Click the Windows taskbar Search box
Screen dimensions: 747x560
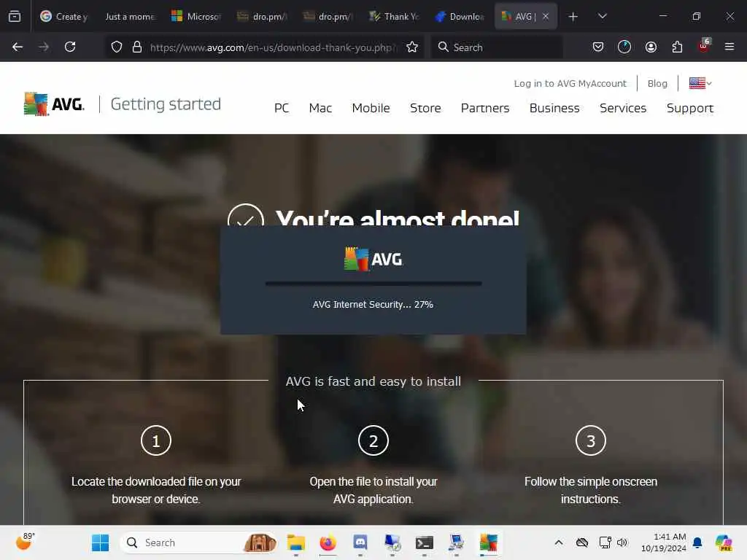coord(199,542)
